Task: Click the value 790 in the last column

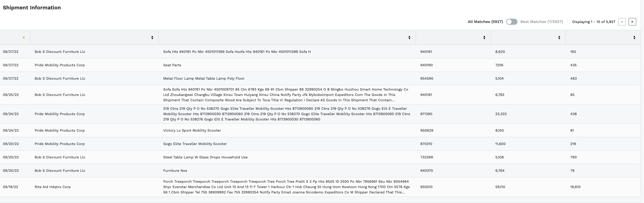Action: click(x=573, y=157)
